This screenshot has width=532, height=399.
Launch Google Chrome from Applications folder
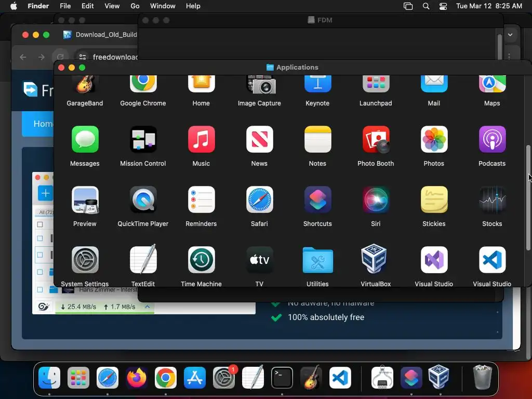click(x=143, y=84)
